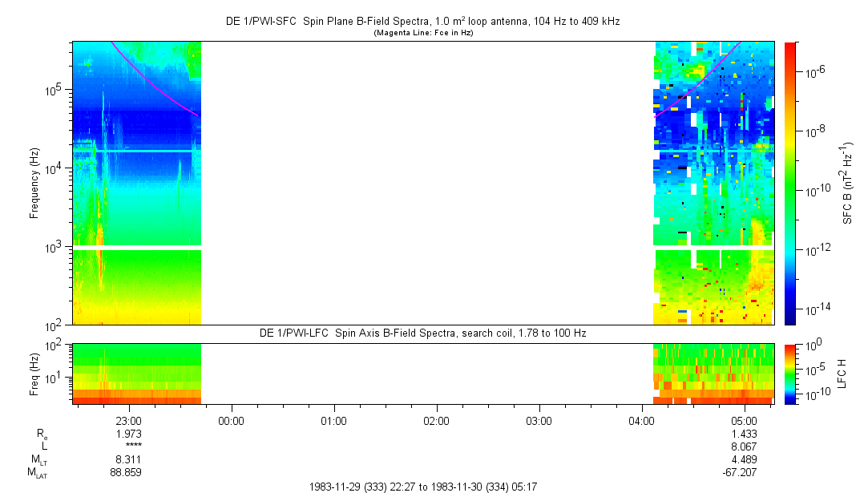Click the MLAT row label
Viewport: 868px width, 497px height.
(38, 473)
